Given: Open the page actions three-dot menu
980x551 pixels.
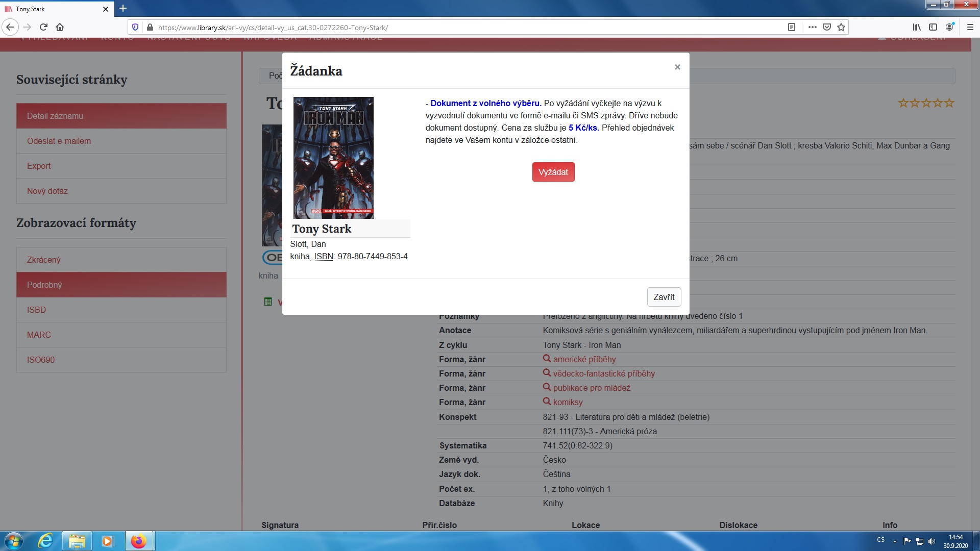Looking at the screenshot, I should [x=812, y=27].
